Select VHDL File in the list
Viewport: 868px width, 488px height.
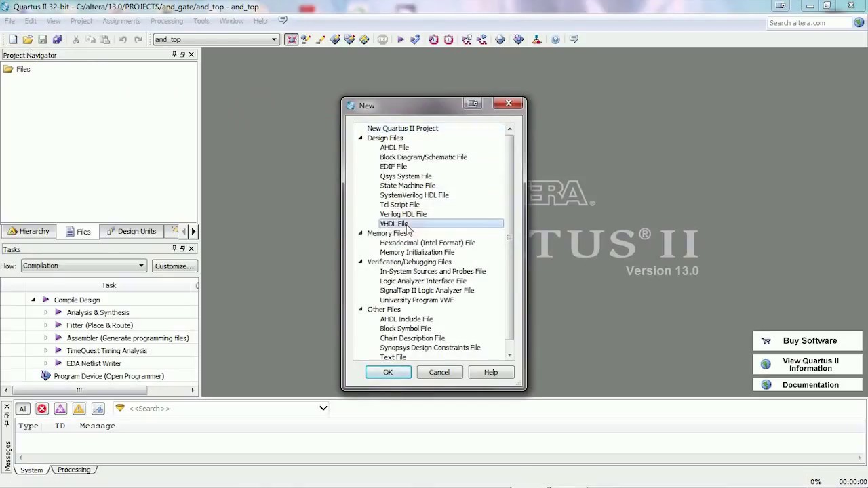coord(394,224)
